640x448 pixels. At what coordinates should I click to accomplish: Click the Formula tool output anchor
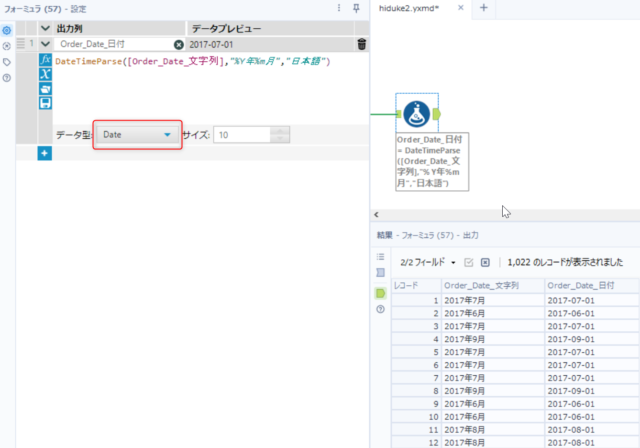pyautogui.click(x=437, y=114)
